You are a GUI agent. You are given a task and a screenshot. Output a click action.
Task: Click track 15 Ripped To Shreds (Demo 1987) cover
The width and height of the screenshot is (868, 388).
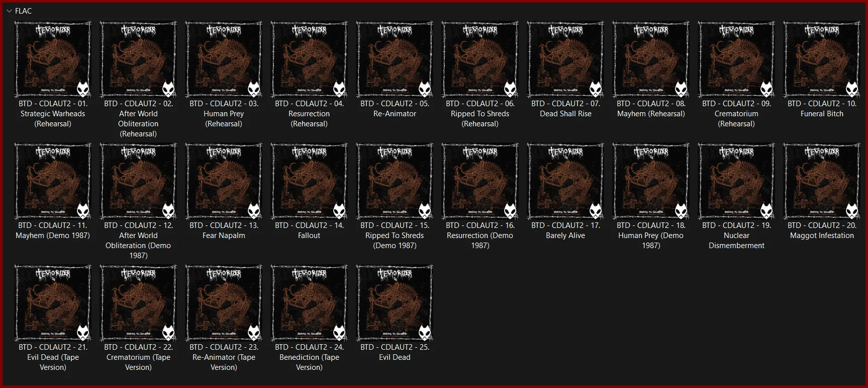tap(395, 181)
